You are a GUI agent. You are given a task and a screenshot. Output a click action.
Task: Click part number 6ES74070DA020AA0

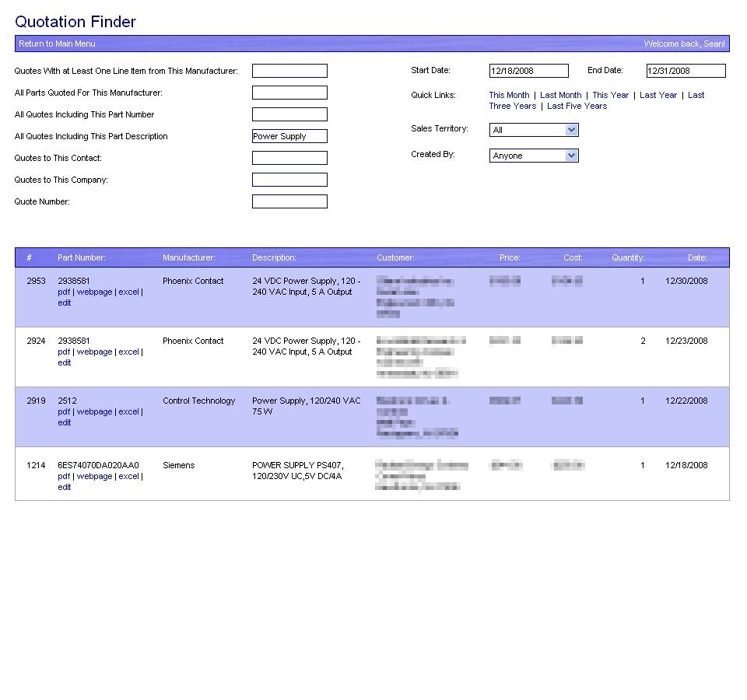(98, 465)
